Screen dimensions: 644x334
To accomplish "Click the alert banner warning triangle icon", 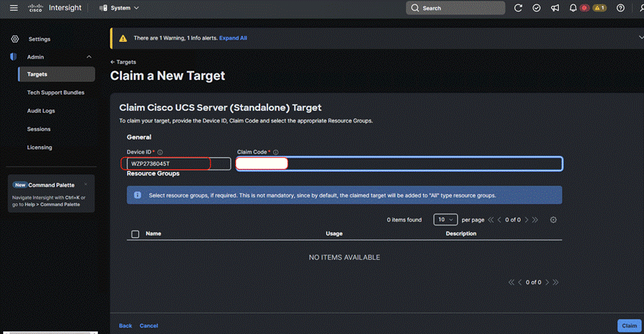I will (123, 38).
